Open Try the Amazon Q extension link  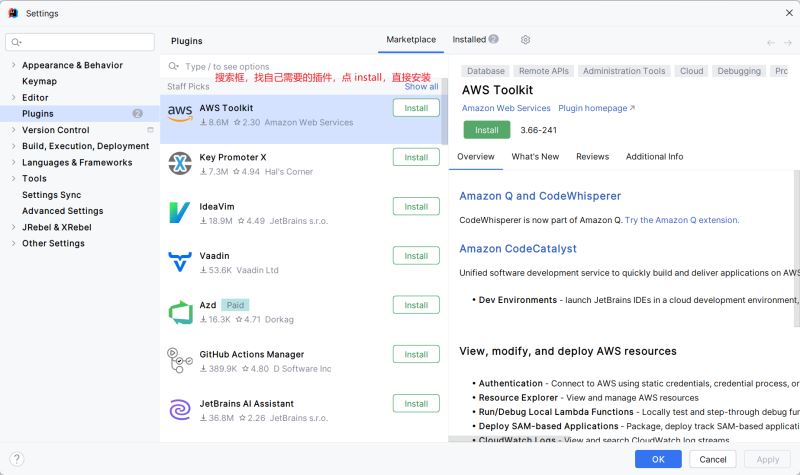point(682,220)
